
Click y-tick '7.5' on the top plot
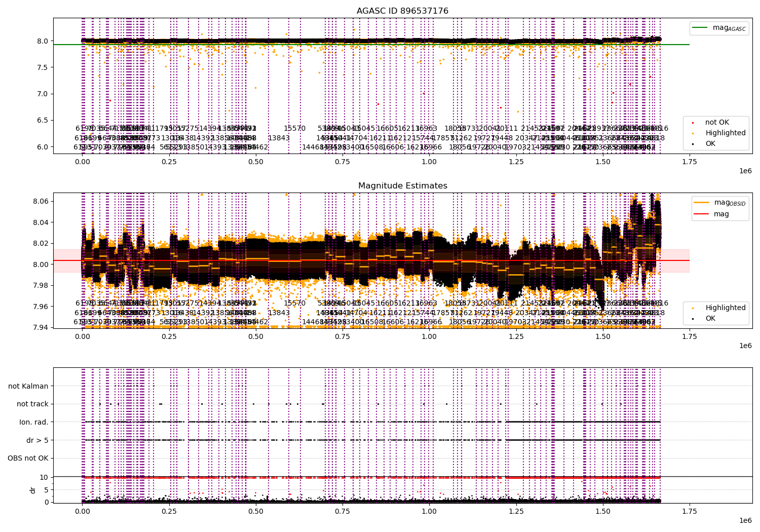(x=43, y=67)
